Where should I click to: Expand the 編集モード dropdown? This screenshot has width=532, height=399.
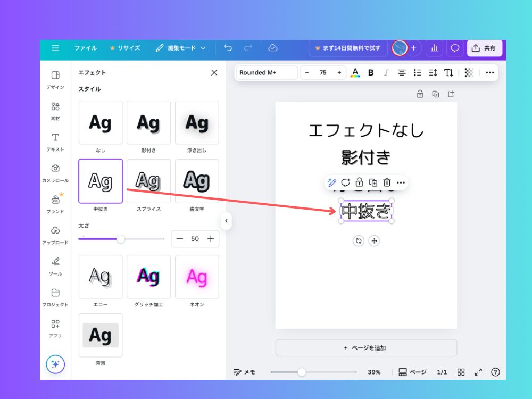(181, 48)
